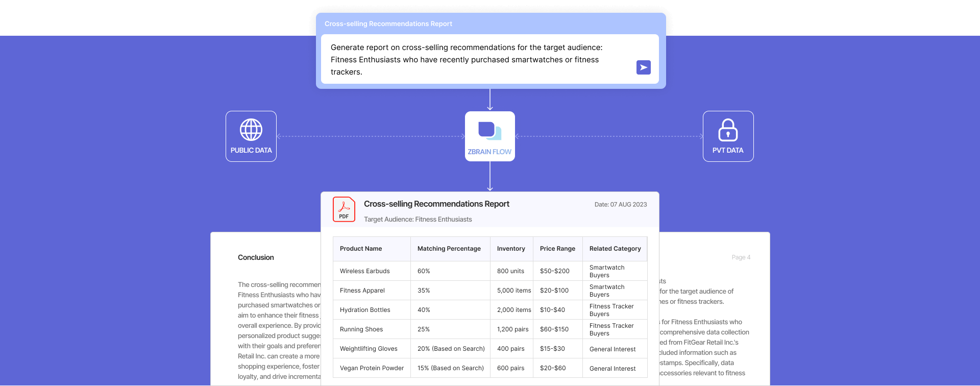Select the Price Range column header
This screenshot has height=386, width=980.
(x=557, y=249)
